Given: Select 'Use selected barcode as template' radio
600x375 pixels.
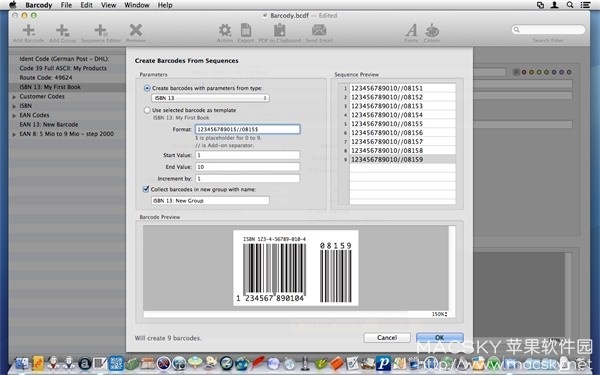Looking at the screenshot, I should pos(147,110).
